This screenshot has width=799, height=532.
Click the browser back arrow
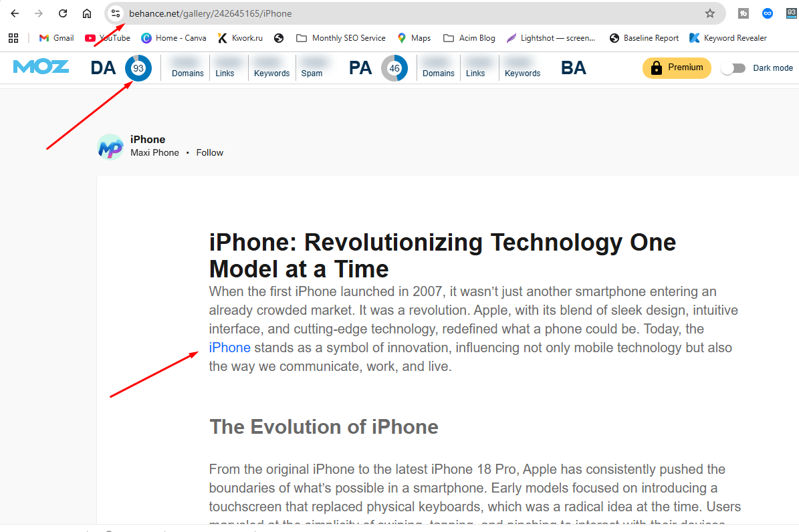pos(15,13)
